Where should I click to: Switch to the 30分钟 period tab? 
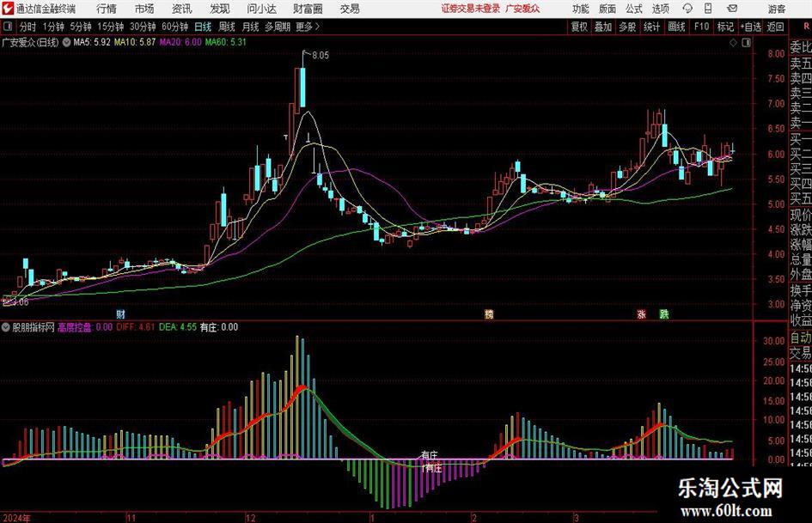click(x=143, y=27)
